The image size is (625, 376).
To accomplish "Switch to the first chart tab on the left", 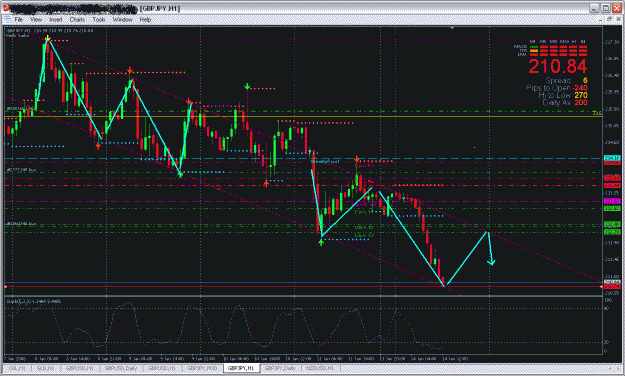I will coord(17,368).
